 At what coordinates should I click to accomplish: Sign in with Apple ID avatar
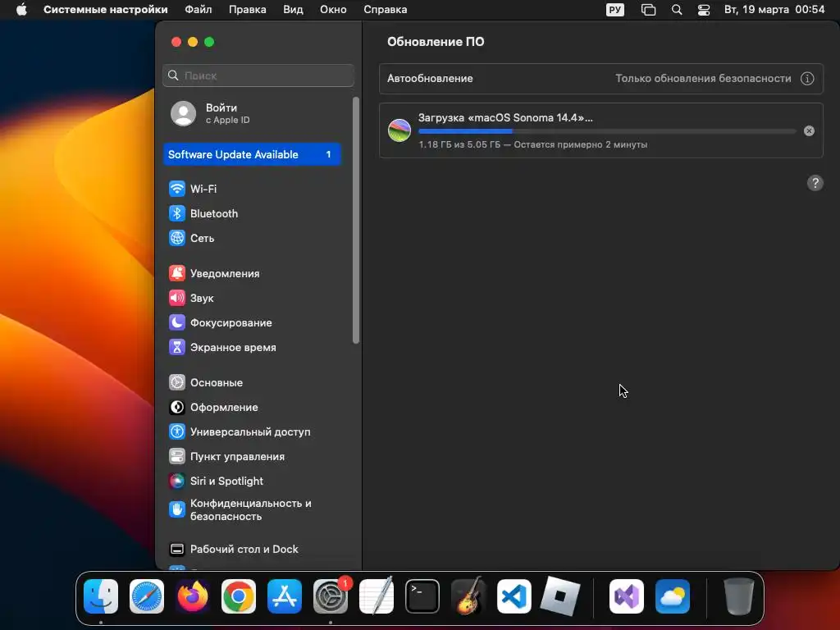[183, 113]
